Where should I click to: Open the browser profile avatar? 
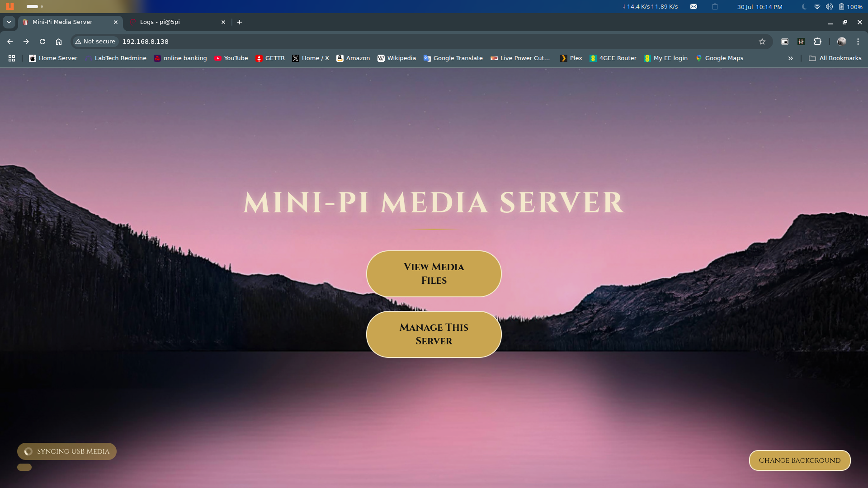click(841, 41)
